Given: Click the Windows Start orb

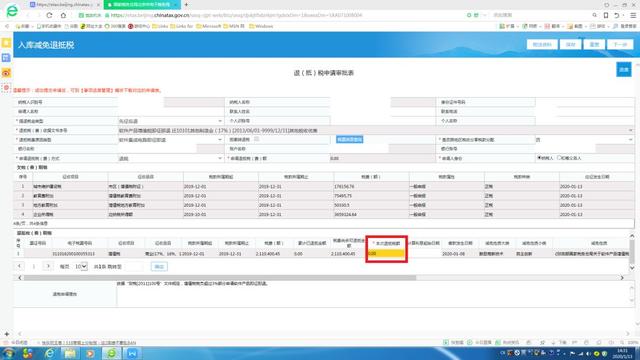Looking at the screenshot, I should (x=9, y=353).
